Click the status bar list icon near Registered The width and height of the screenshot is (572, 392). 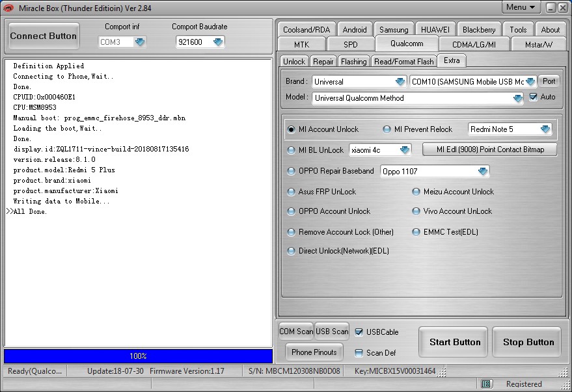click(x=485, y=384)
